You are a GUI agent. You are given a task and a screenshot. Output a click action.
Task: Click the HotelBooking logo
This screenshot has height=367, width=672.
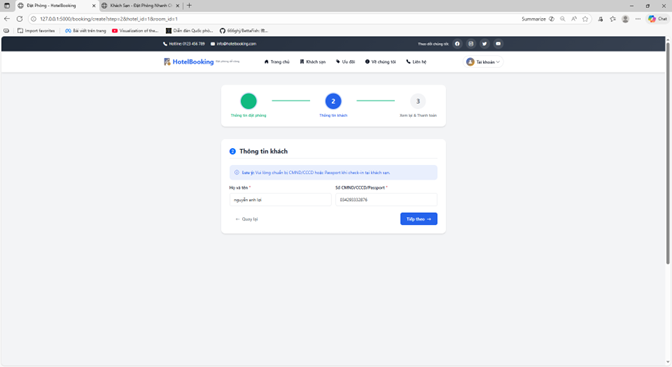coord(189,62)
